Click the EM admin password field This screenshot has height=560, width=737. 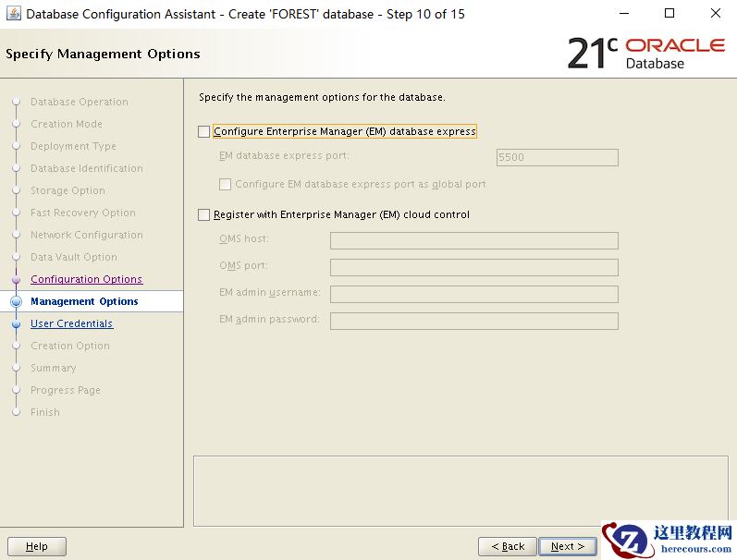click(x=473, y=321)
